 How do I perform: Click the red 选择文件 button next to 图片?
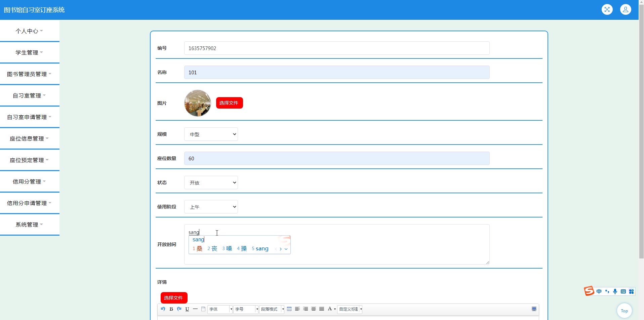coord(229,103)
